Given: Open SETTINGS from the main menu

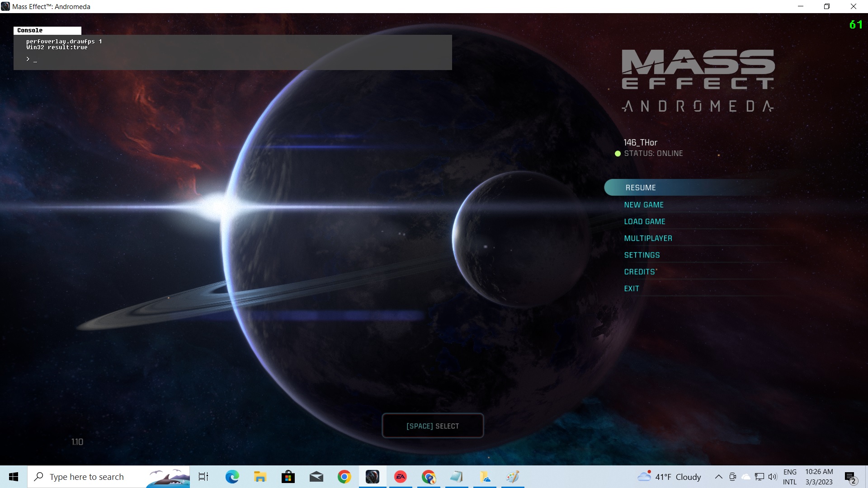Looking at the screenshot, I should [x=642, y=255].
